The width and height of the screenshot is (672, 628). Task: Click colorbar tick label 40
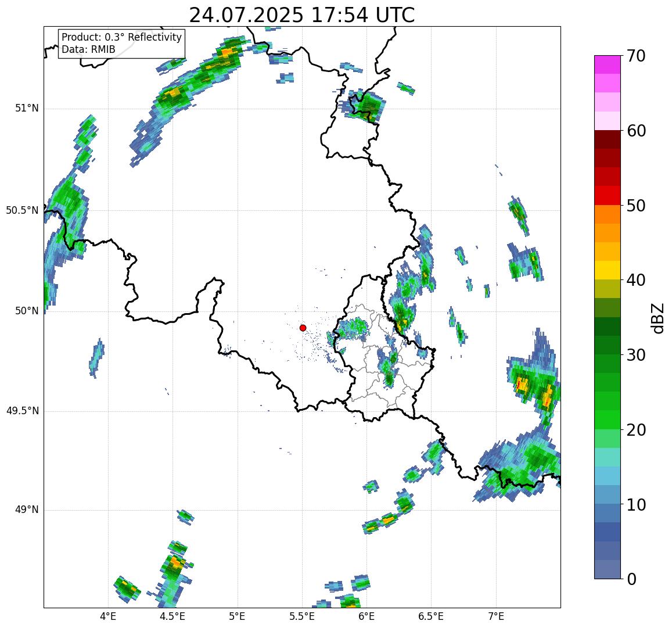pos(636,281)
